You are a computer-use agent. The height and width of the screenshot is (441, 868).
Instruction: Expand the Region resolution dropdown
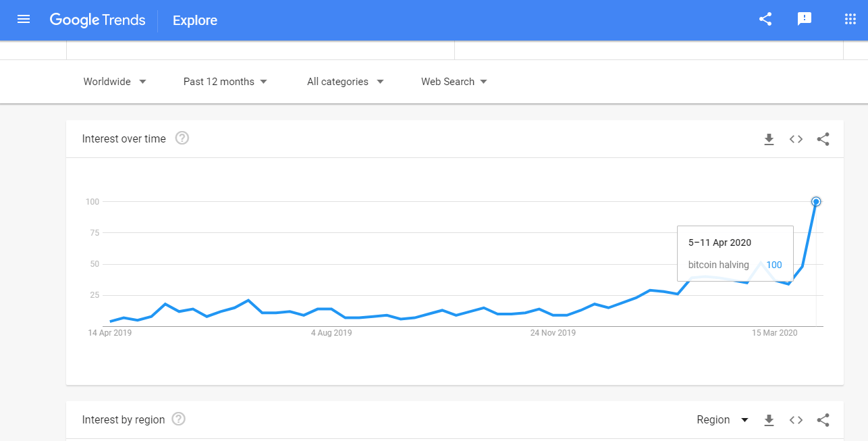(x=723, y=420)
